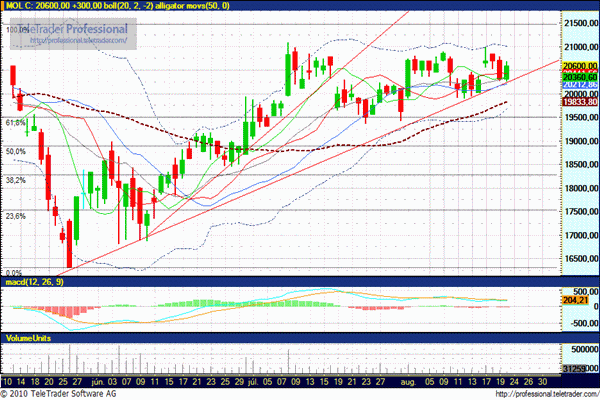Click the 17500,00 price axis label

pos(581,212)
